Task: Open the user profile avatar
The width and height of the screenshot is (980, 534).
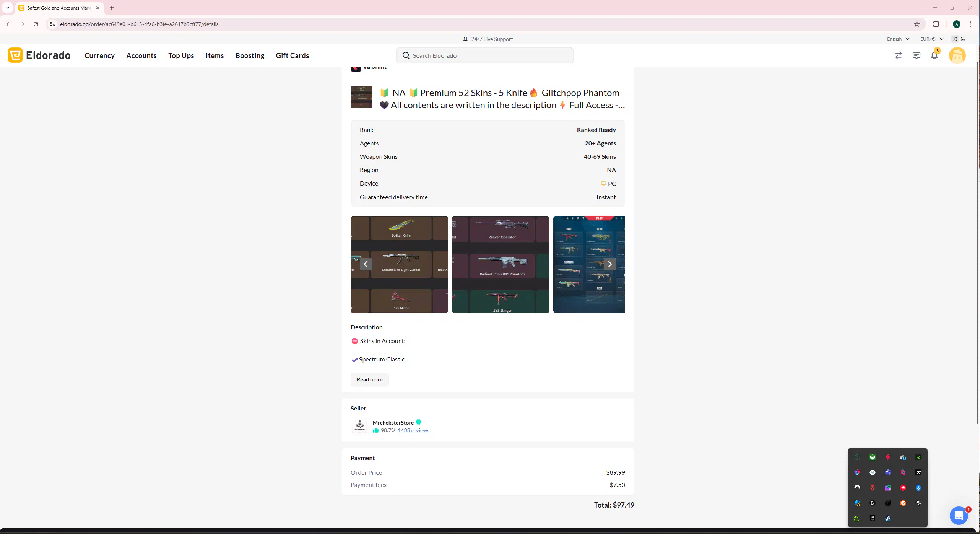Action: (957, 55)
